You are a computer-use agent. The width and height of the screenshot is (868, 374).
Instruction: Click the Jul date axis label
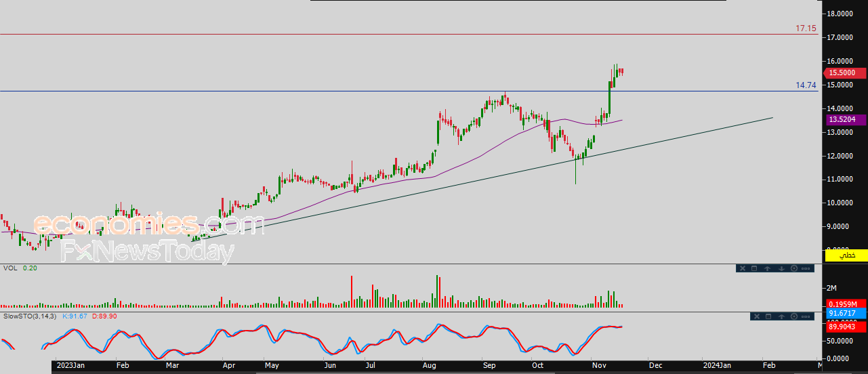point(371,365)
